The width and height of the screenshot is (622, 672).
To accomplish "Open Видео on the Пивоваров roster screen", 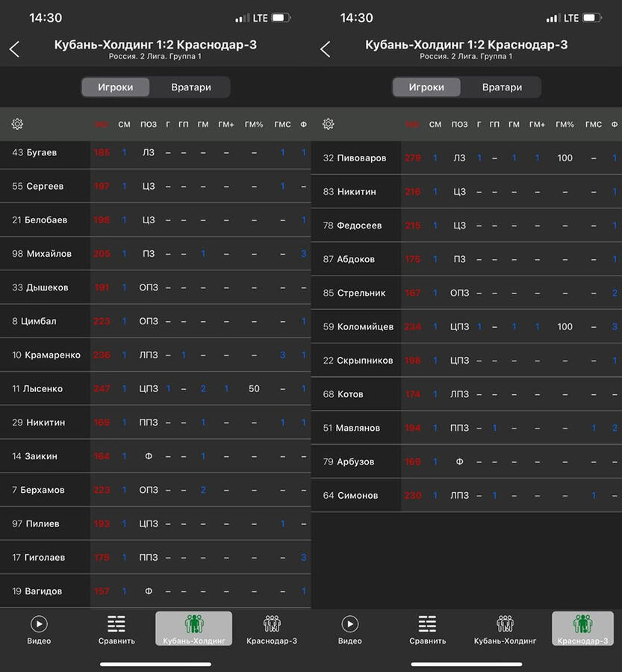I will pos(349,629).
